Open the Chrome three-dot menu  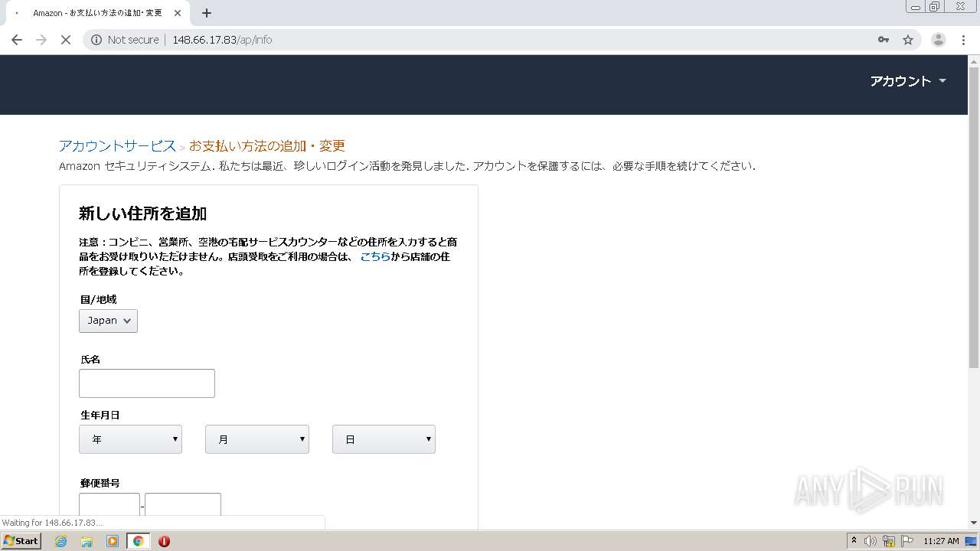point(964,40)
